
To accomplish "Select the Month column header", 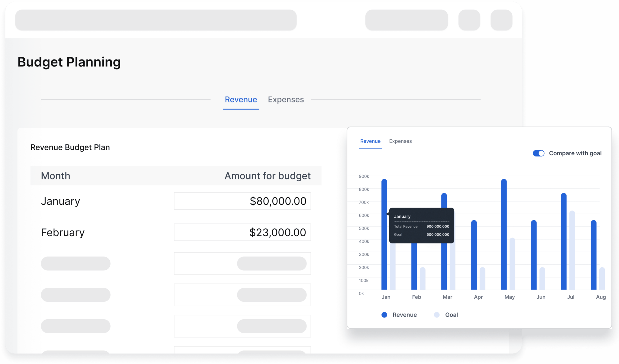I will (x=55, y=176).
